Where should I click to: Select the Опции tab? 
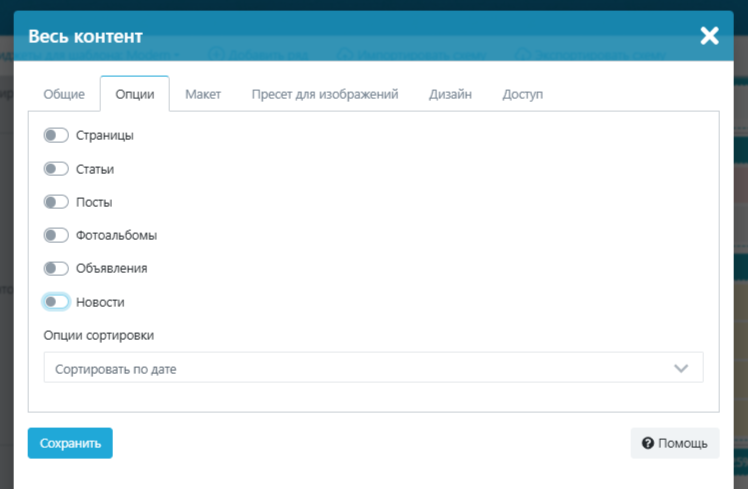pos(135,94)
